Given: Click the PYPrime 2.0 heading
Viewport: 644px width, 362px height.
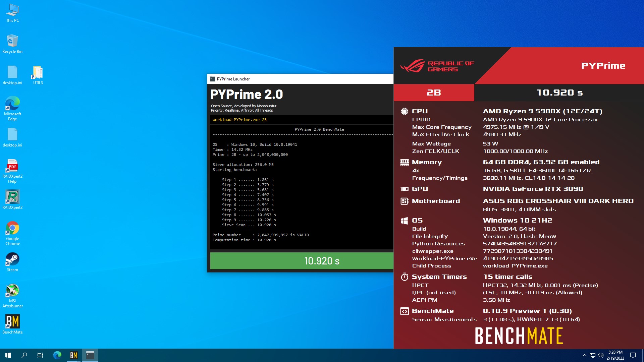Looking at the screenshot, I should pyautogui.click(x=247, y=94).
